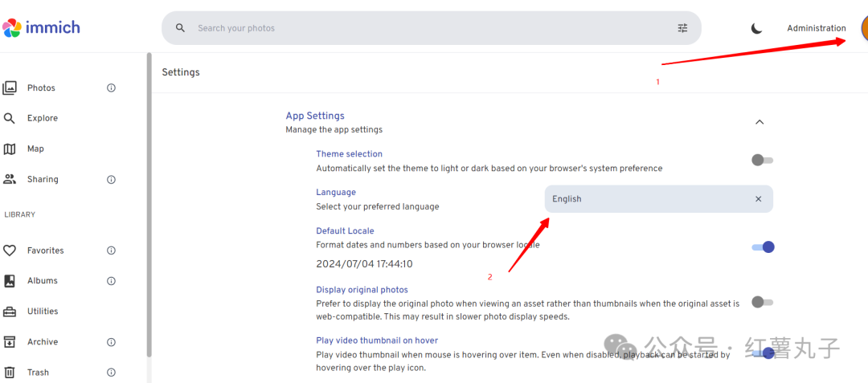Click the Default Locale label

pos(345,230)
